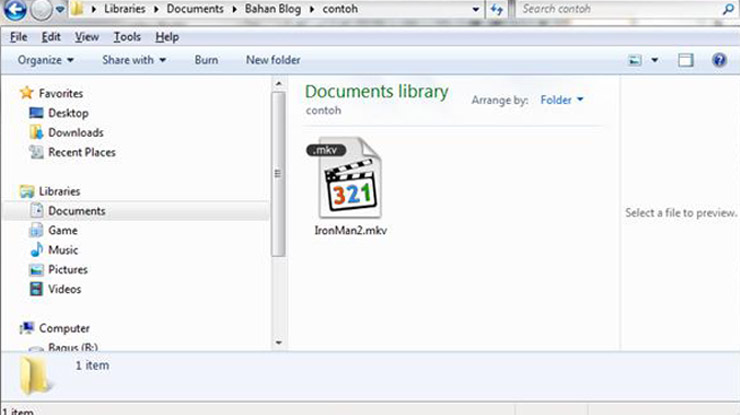Select Favorites in the navigation pane
740x415 pixels.
[60, 93]
